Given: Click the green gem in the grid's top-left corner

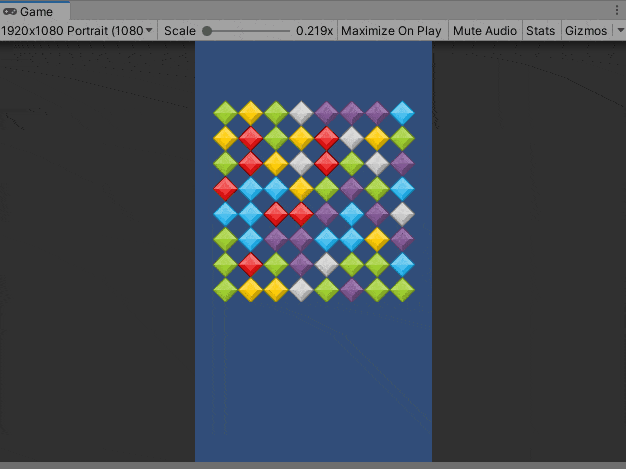Looking at the screenshot, I should 226,113.
